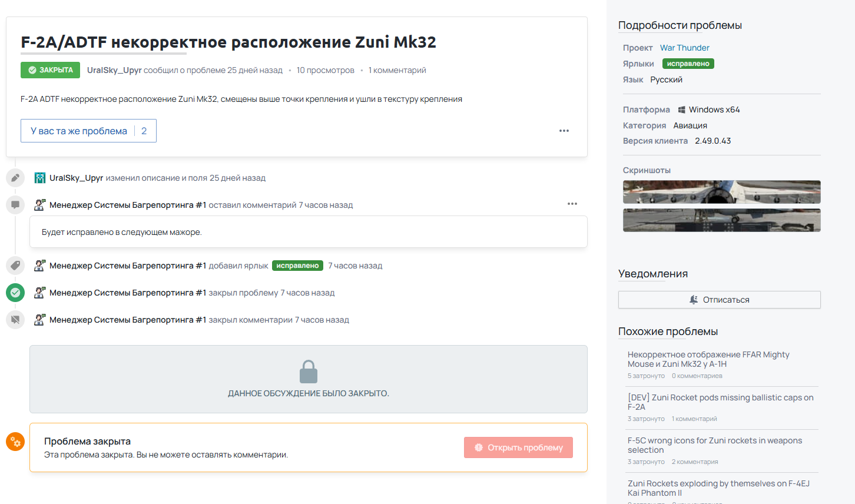The image size is (855, 504).
Task: Open the second screenshot thumbnail
Action: click(x=721, y=220)
